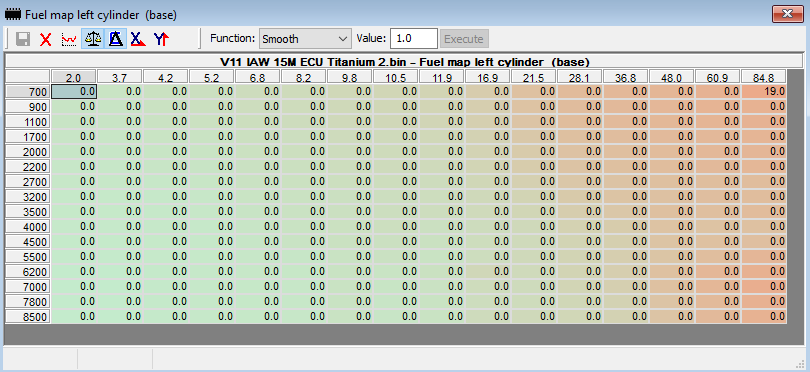Select cell at row 700, column 2.0
Image resolution: width=810 pixels, height=372 pixels.
coord(74,91)
